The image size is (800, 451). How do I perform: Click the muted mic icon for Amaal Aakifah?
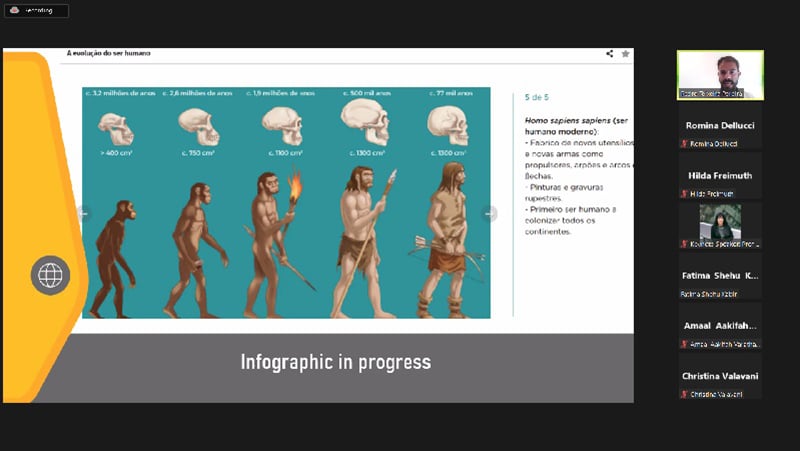[x=684, y=344]
